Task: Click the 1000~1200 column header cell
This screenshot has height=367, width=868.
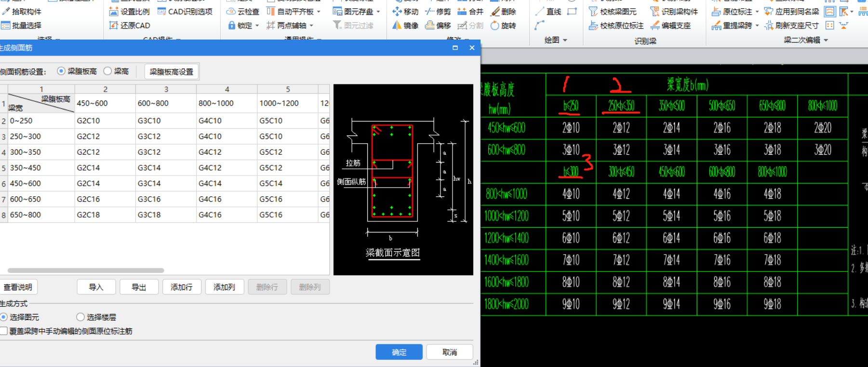Action: (x=287, y=103)
